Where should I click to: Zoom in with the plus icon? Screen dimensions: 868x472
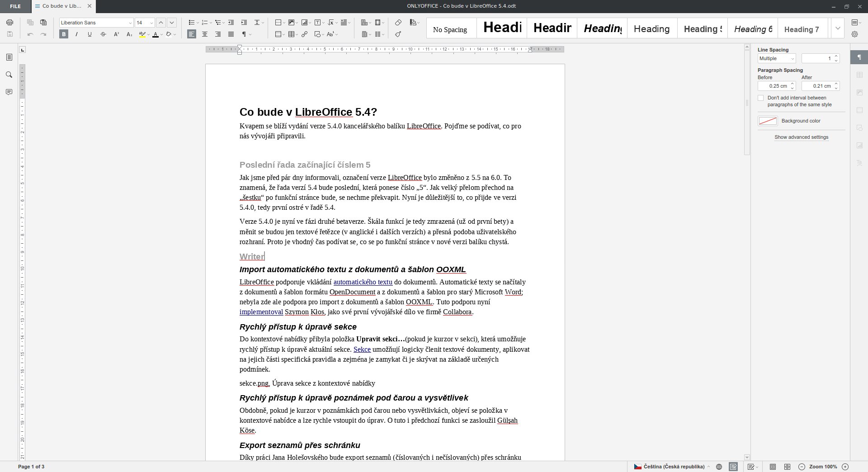[x=845, y=467]
